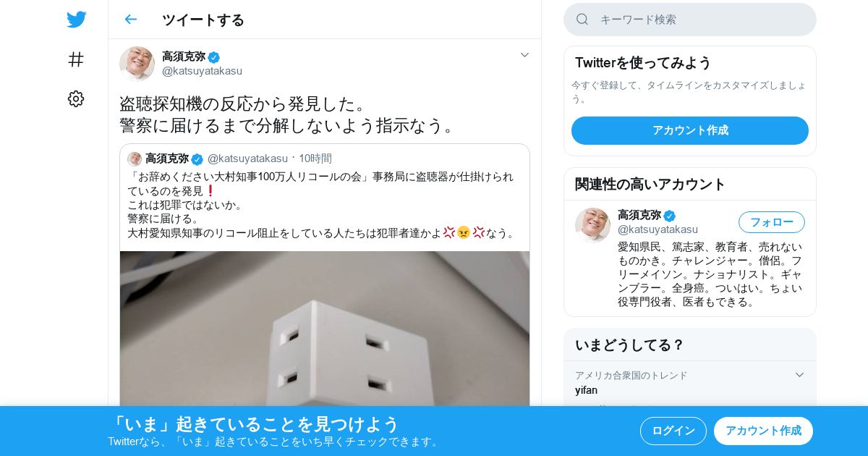Click the アカウント作成 button in sidebar card
The height and width of the screenshot is (456, 868).
[690, 130]
